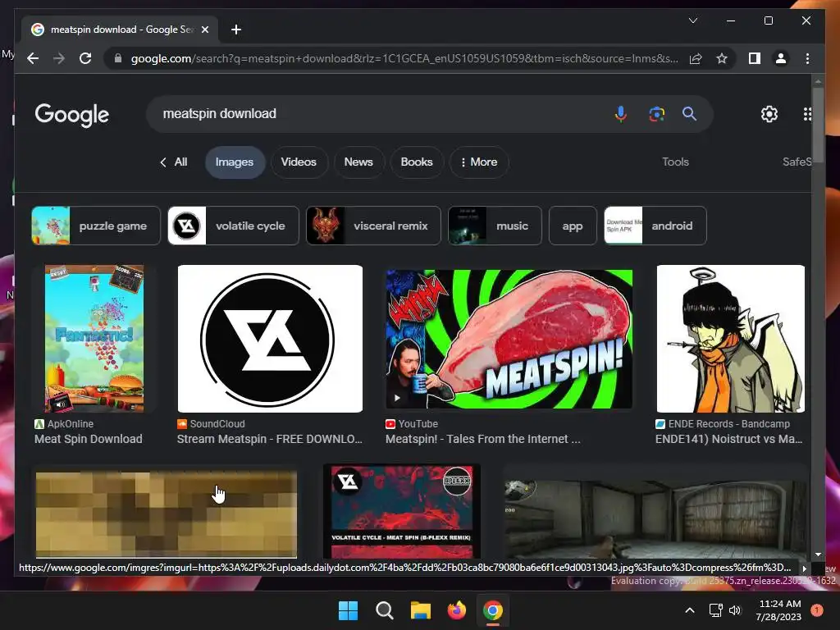840x630 pixels.
Task: Switch to the Videos tab
Action: click(x=299, y=162)
